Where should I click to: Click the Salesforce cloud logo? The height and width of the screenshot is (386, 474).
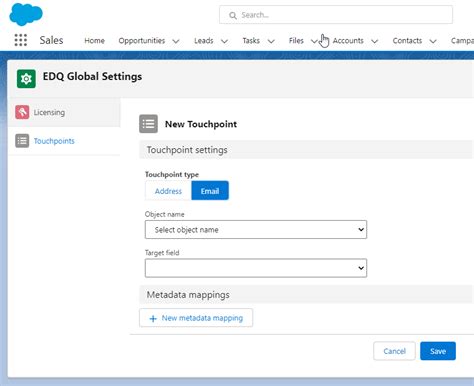tap(26, 14)
